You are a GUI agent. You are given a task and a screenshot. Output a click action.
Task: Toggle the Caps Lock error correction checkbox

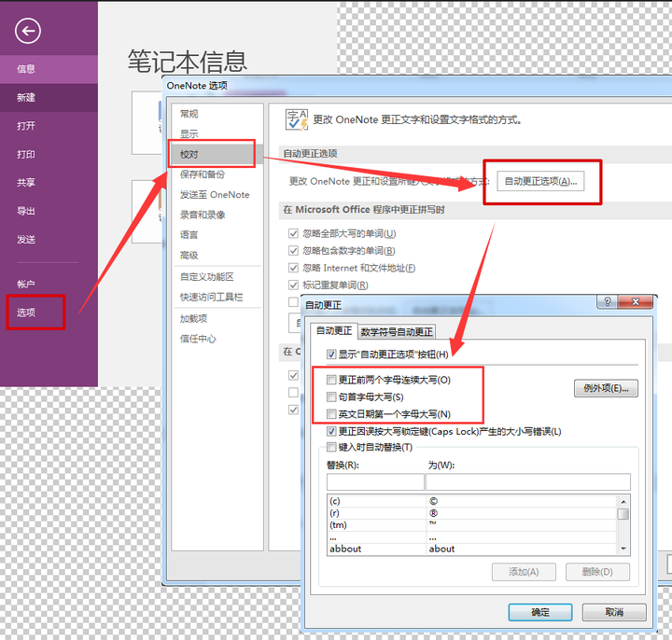click(x=331, y=431)
